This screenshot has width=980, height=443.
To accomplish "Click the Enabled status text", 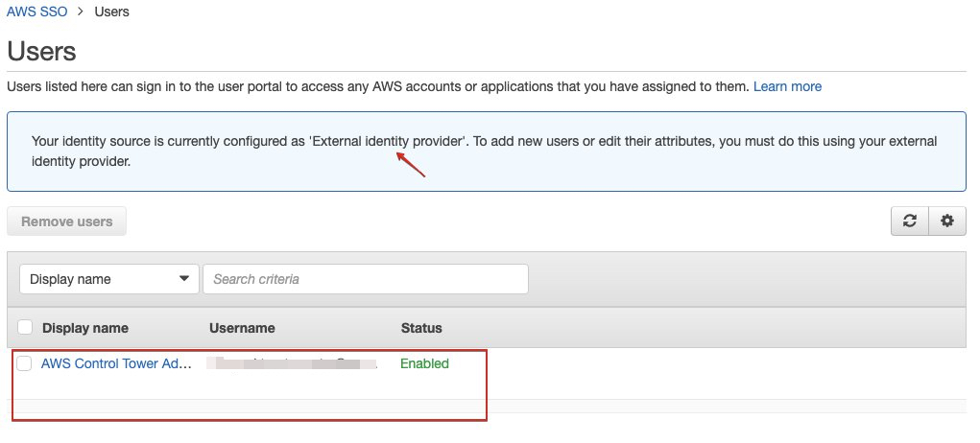I will 424,363.
